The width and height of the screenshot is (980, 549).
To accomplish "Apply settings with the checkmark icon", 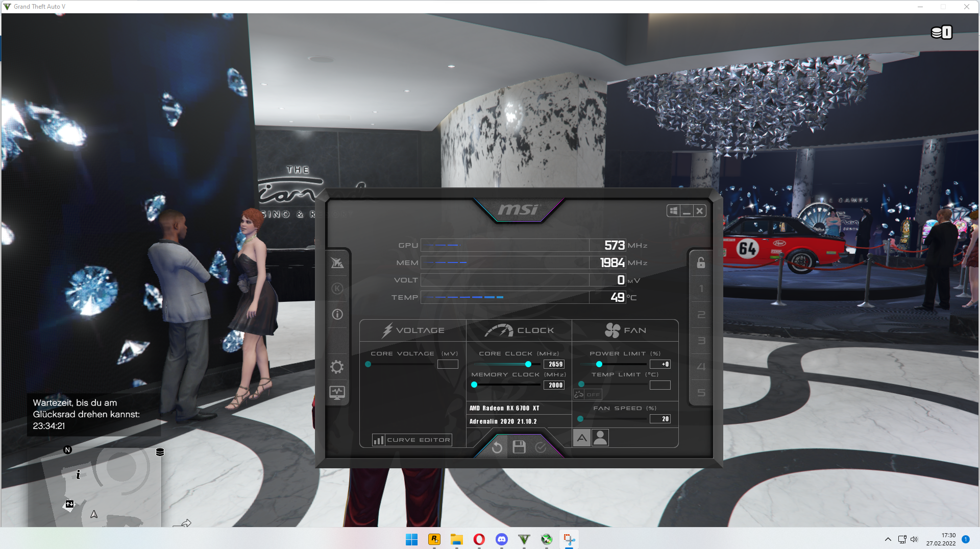I will coord(541,447).
